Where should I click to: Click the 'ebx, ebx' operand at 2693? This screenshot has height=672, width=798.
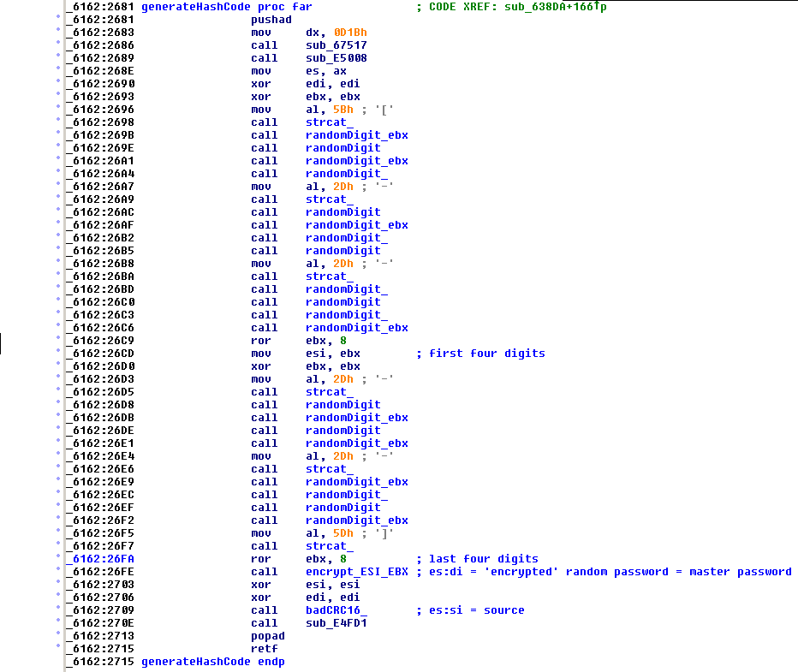(x=333, y=97)
